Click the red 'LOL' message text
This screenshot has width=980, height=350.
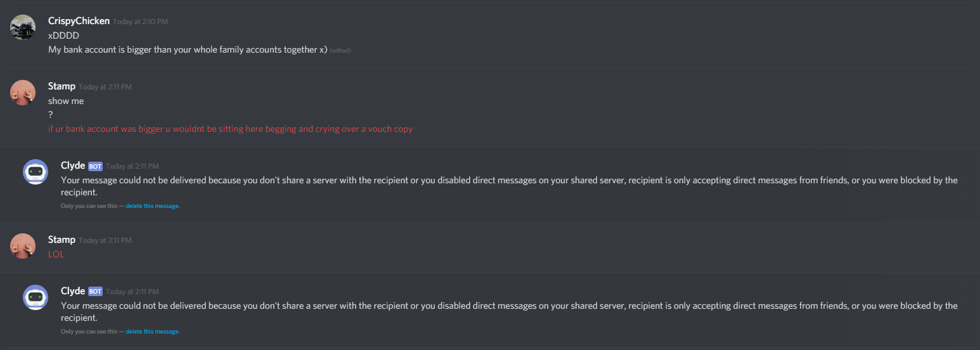(56, 254)
